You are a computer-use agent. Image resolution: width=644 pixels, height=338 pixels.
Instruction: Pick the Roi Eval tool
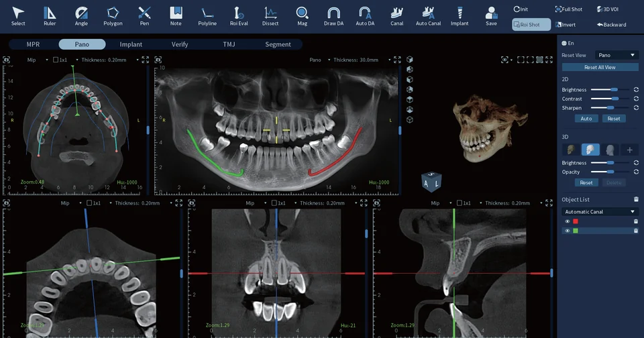click(x=239, y=16)
